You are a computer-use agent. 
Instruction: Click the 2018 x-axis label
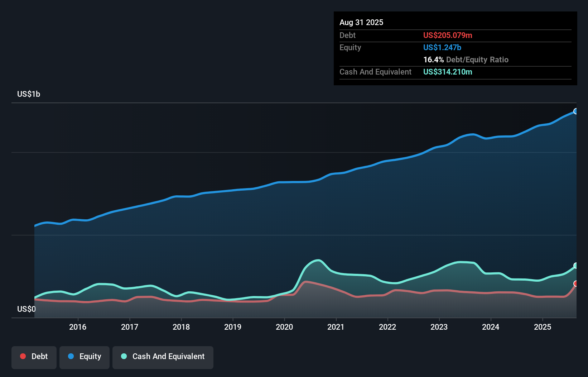(x=181, y=327)
